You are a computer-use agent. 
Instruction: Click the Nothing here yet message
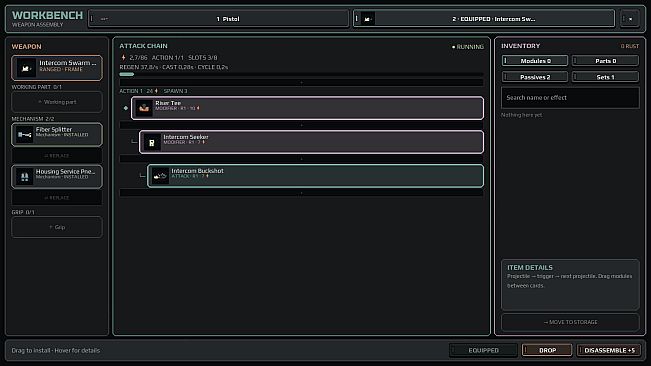click(x=521, y=115)
